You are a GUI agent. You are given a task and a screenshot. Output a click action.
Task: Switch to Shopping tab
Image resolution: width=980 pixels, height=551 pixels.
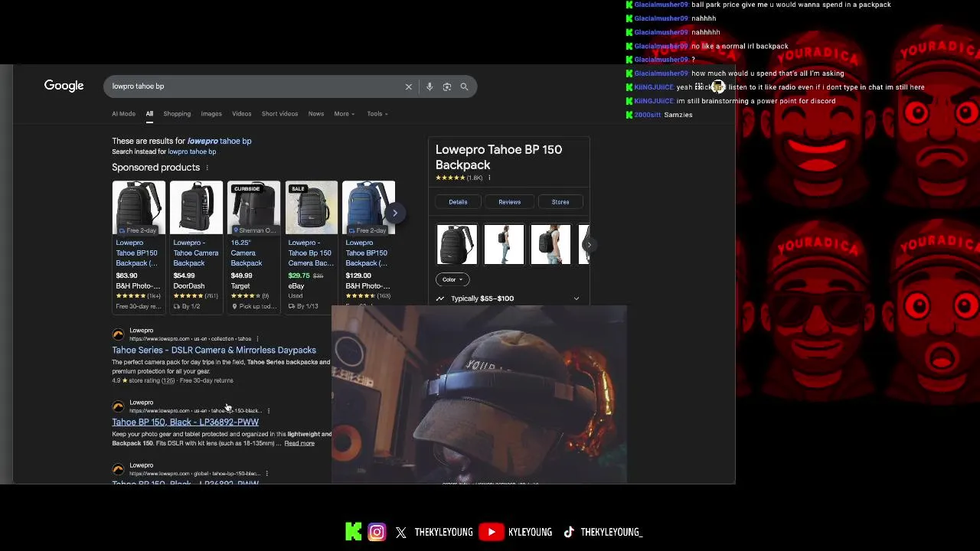pyautogui.click(x=177, y=114)
